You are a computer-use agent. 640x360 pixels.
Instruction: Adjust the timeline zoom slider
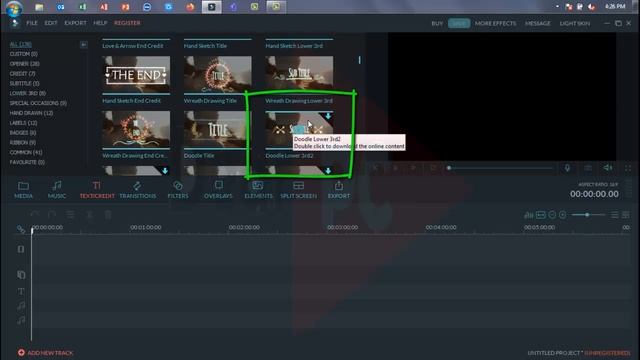588,215
